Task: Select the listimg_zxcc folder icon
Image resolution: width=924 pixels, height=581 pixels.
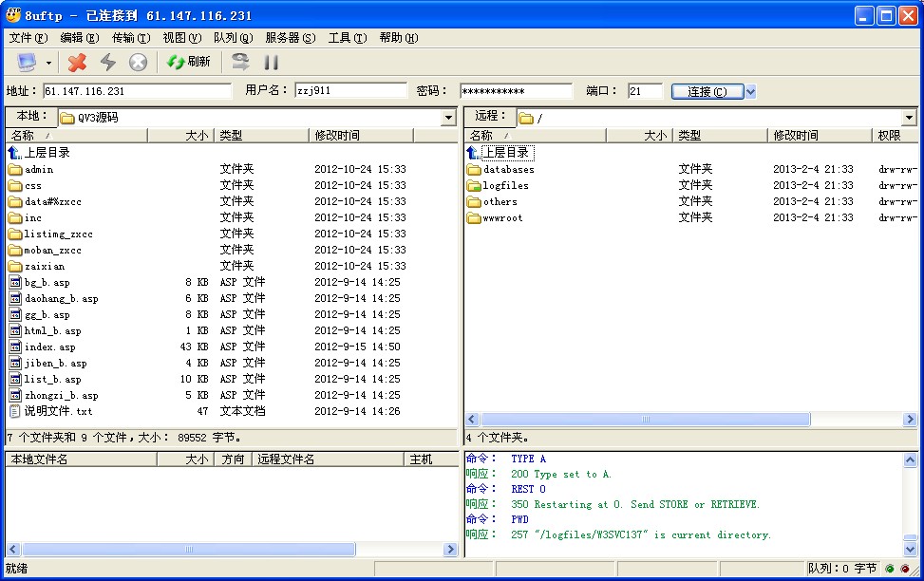Action: click(x=15, y=234)
